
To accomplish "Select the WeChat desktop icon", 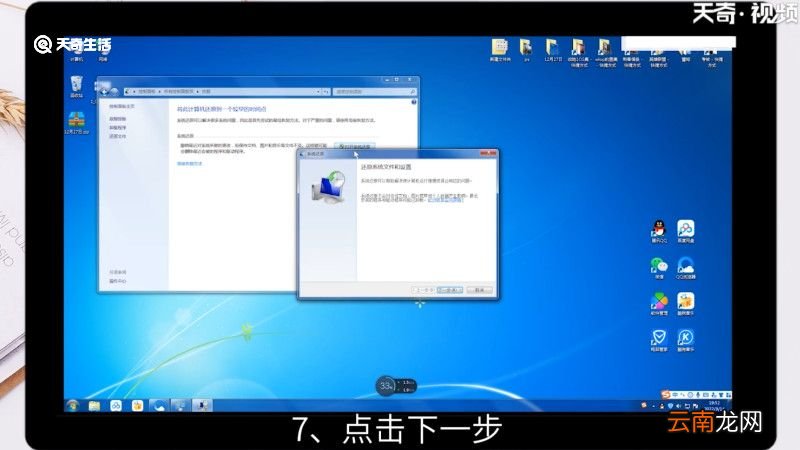I will pyautogui.click(x=659, y=268).
